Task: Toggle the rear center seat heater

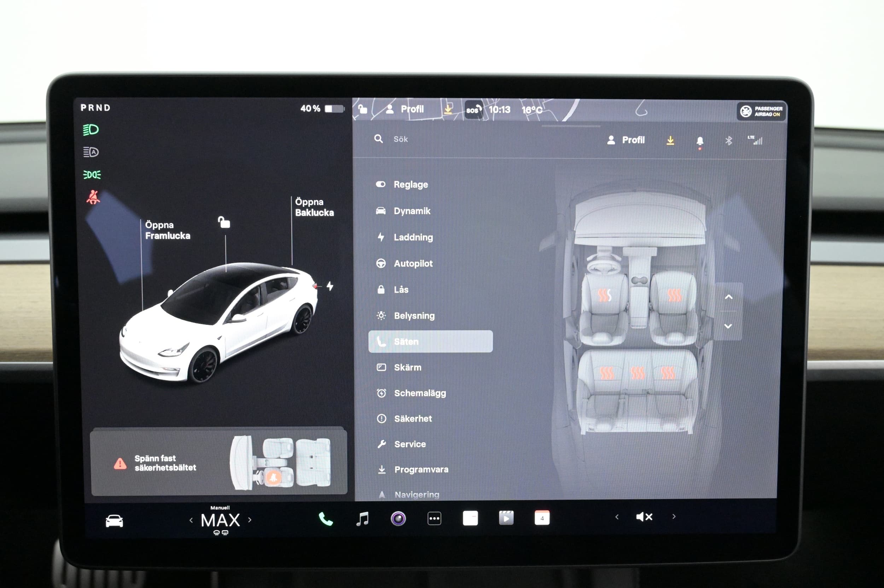Action: pyautogui.click(x=637, y=373)
